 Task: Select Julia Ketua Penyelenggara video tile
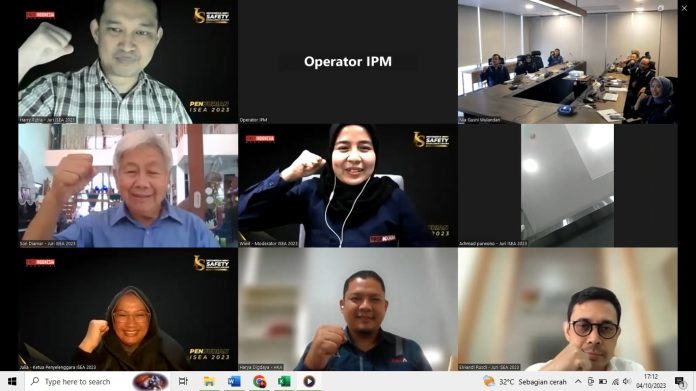click(128, 309)
